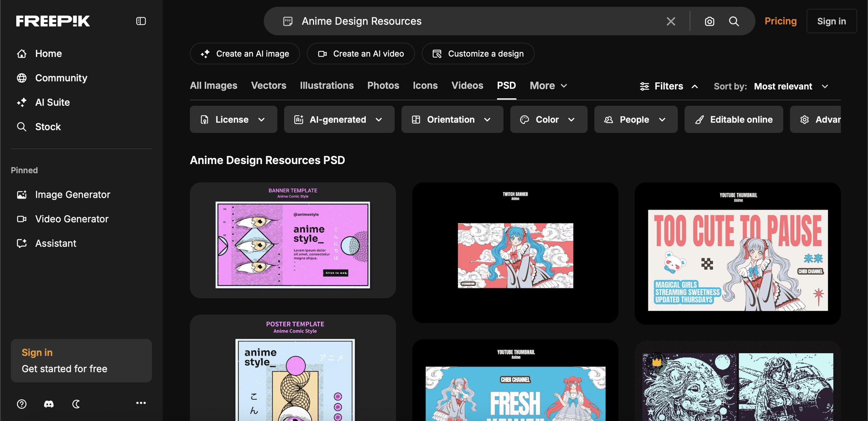Screen dimensions: 868x421
Task: Open the teal halftone manga thumbnail
Action: click(x=738, y=381)
